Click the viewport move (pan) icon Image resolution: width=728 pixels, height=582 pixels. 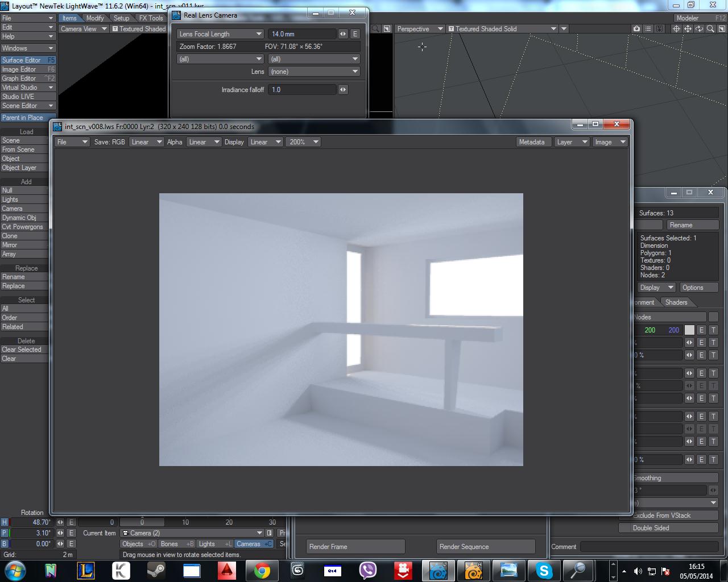pos(688,29)
